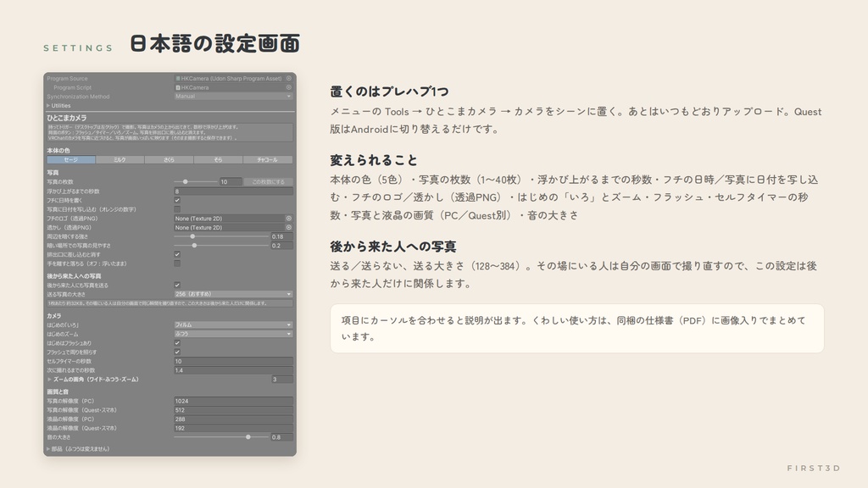868x488 pixels.
Task: Click the 暗い場所での写真の見やすさ value 0.2
Action: point(281,245)
